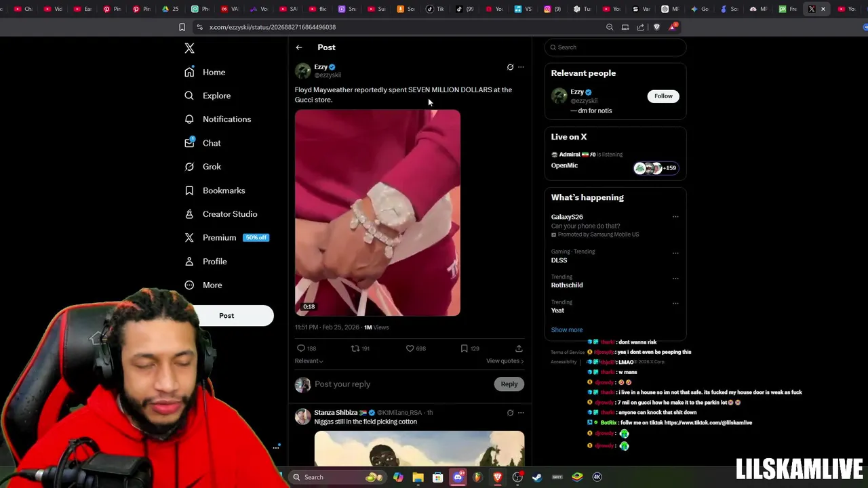
Task: Open the Yeat trending topic
Action: (557, 310)
